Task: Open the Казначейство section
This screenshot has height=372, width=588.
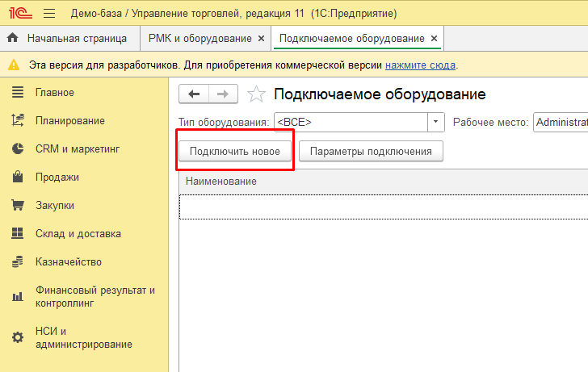Action: (68, 262)
